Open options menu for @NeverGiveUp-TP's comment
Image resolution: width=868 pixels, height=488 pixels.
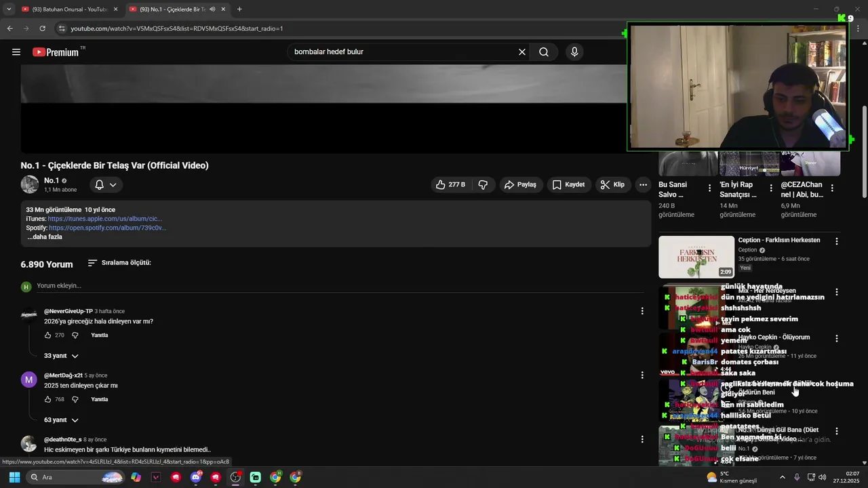pyautogui.click(x=642, y=311)
